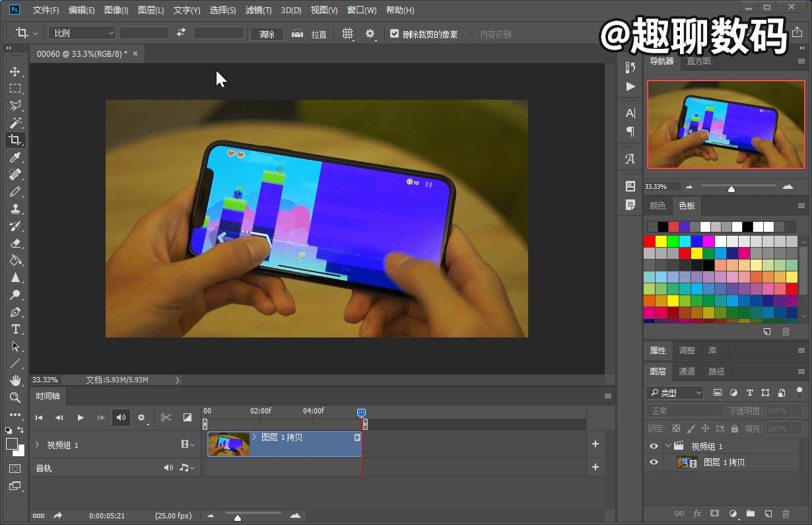This screenshot has height=525, width=812.
Task: Mute the 音轨 audio track
Action: [x=168, y=468]
